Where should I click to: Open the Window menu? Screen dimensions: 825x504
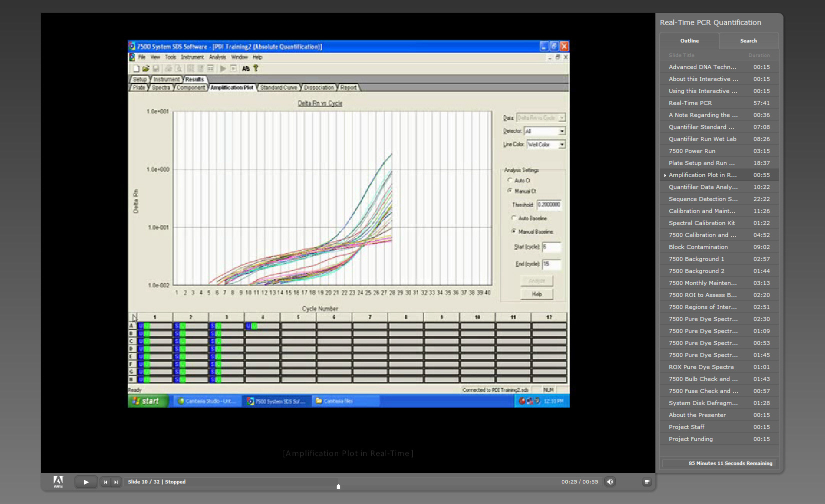(x=239, y=57)
